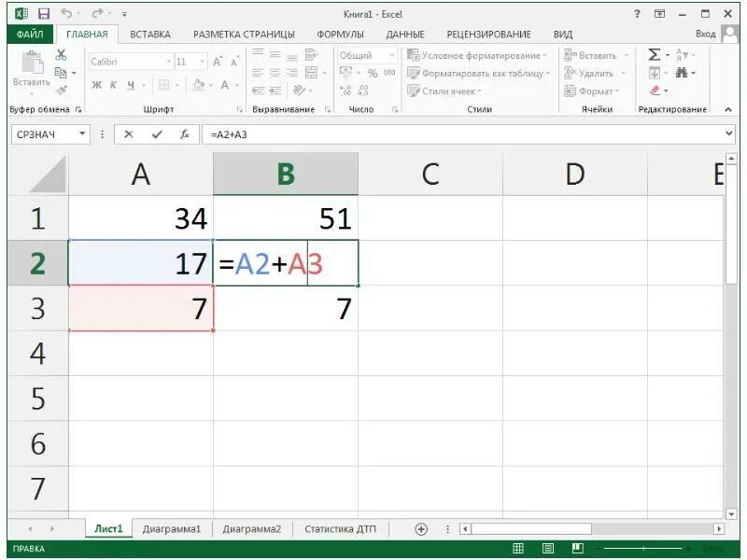Open Форматировать как таблицу menu

478,74
